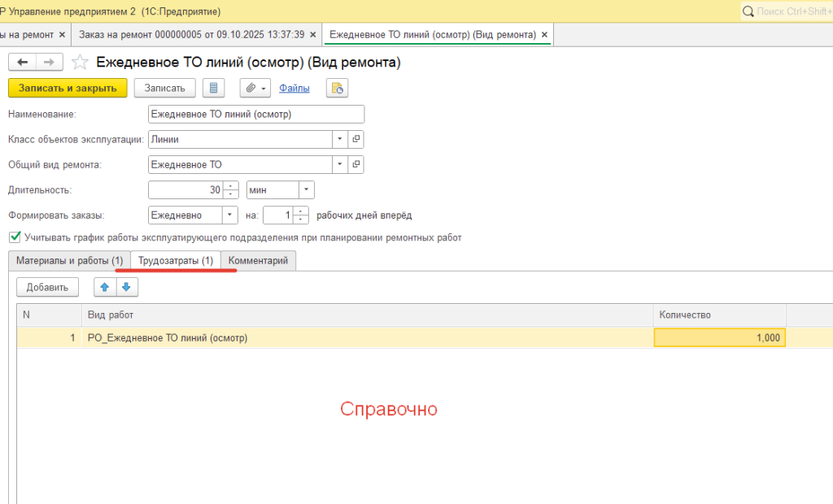Expand the мин duration unit dropdown
Screen dimensions: 833x504
[x=306, y=190]
